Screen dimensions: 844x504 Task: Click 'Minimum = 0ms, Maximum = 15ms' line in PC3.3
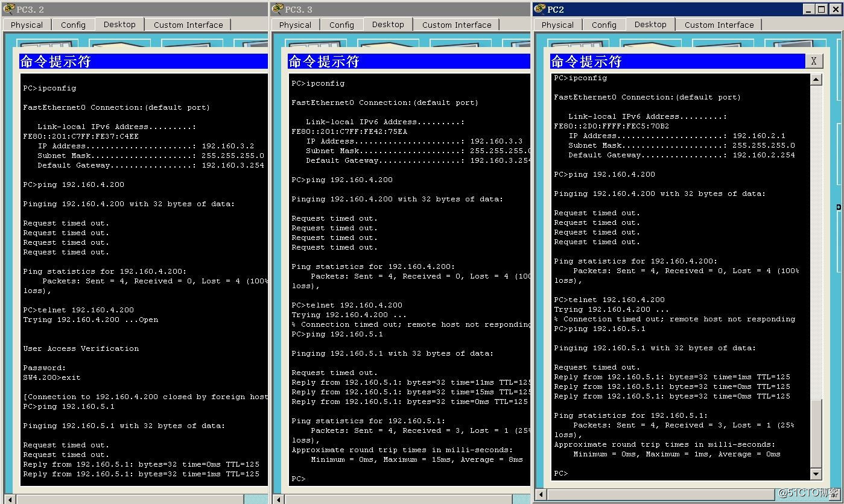(x=417, y=459)
